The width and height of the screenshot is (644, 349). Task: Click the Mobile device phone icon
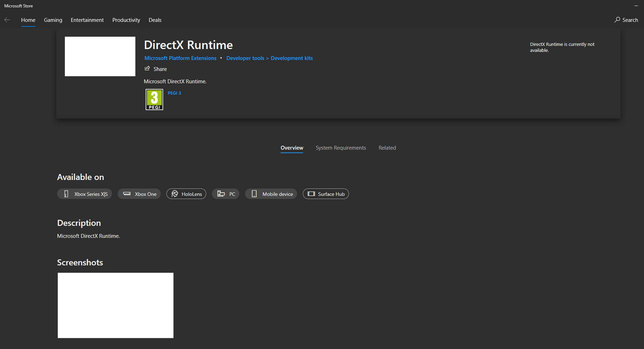254,194
